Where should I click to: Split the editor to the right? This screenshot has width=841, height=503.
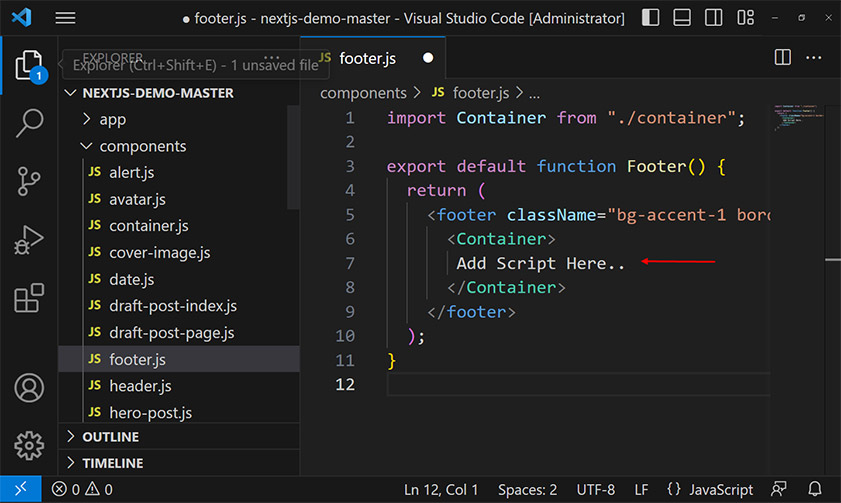[783, 57]
